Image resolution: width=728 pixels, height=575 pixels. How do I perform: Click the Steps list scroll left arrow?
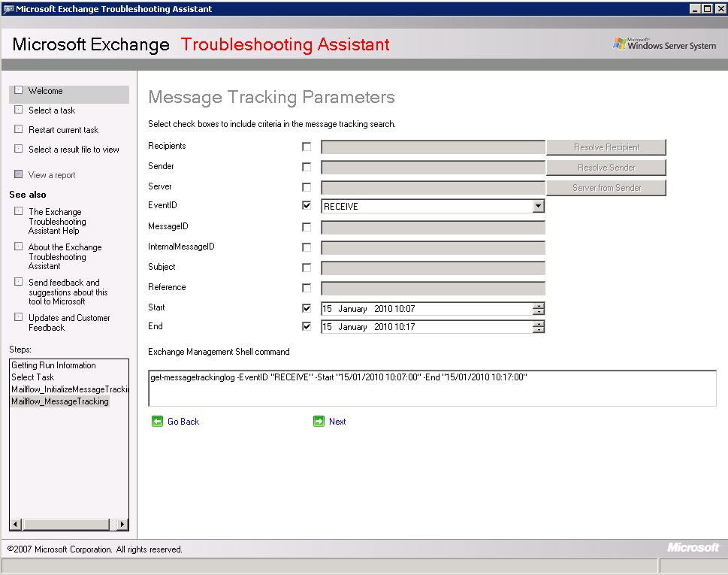tap(16, 525)
